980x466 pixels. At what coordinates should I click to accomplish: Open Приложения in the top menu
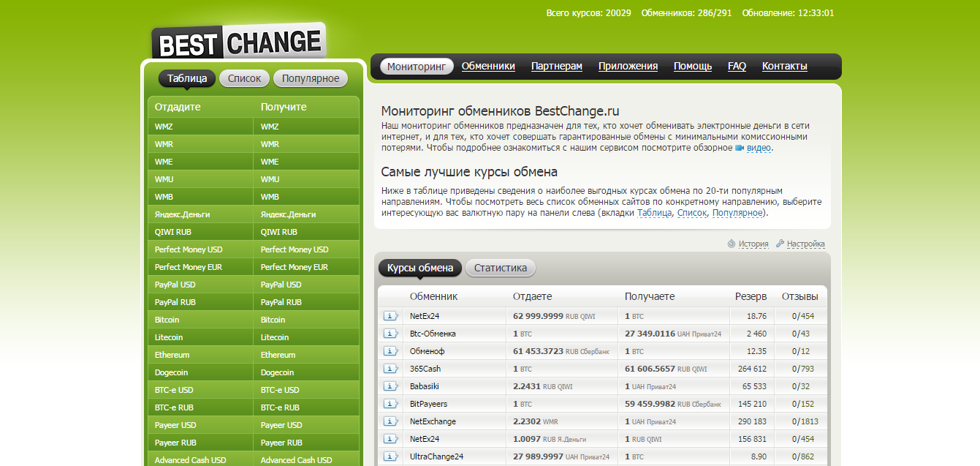[628, 66]
